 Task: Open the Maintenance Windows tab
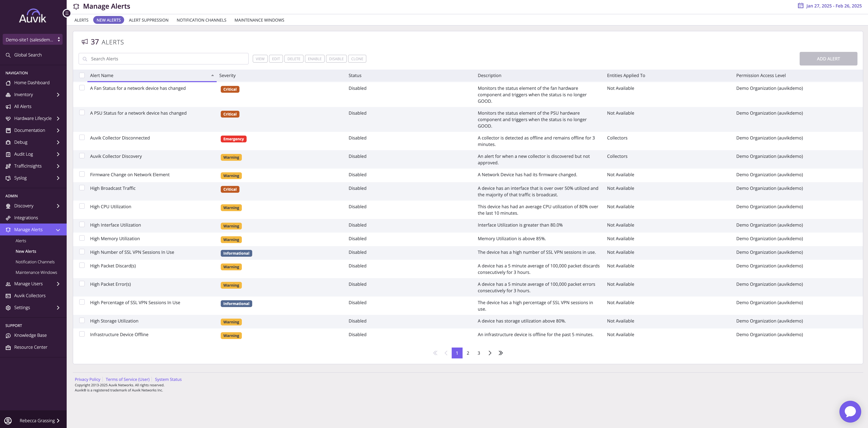(259, 20)
